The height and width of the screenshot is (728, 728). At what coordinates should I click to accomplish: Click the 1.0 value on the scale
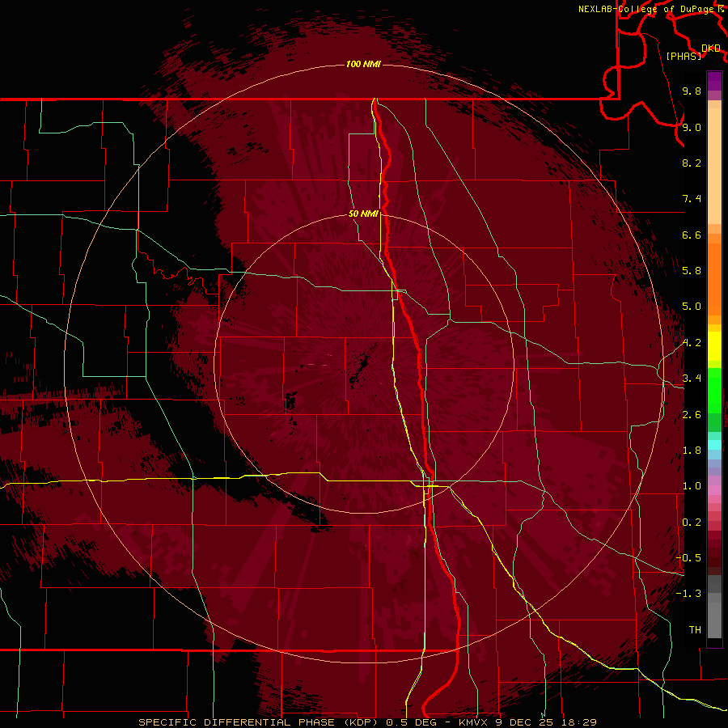[x=692, y=486]
